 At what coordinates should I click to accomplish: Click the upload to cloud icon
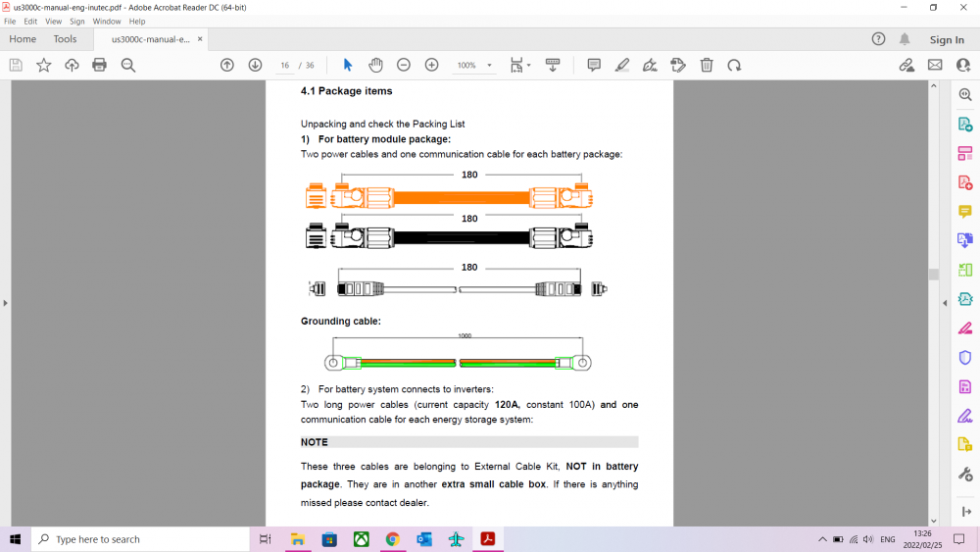coord(72,65)
